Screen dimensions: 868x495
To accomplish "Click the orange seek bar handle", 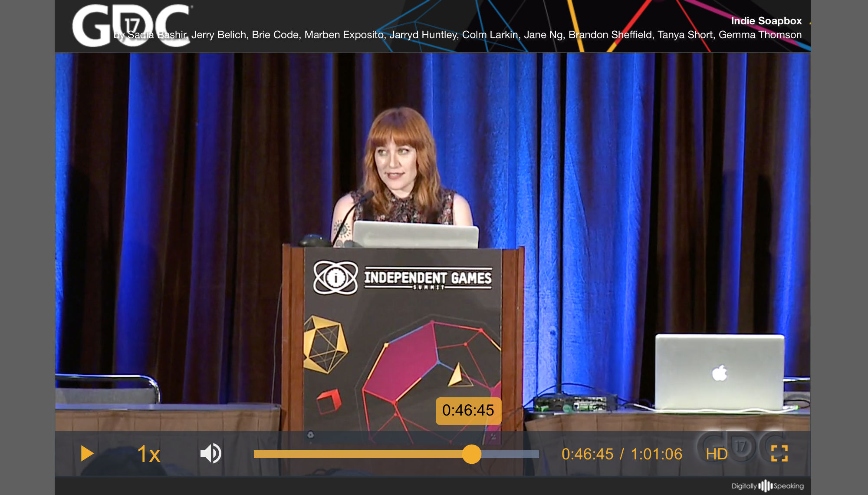I will 471,454.
